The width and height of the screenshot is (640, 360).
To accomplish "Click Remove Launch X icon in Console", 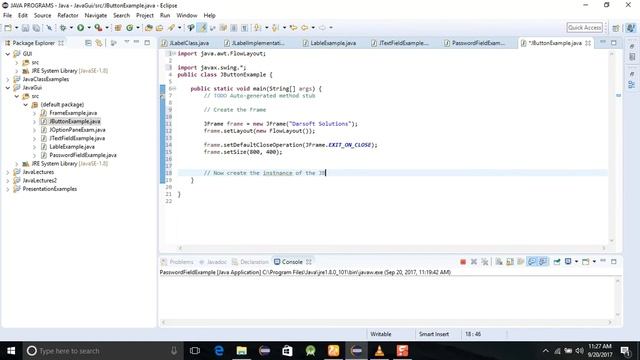I will click(x=474, y=262).
